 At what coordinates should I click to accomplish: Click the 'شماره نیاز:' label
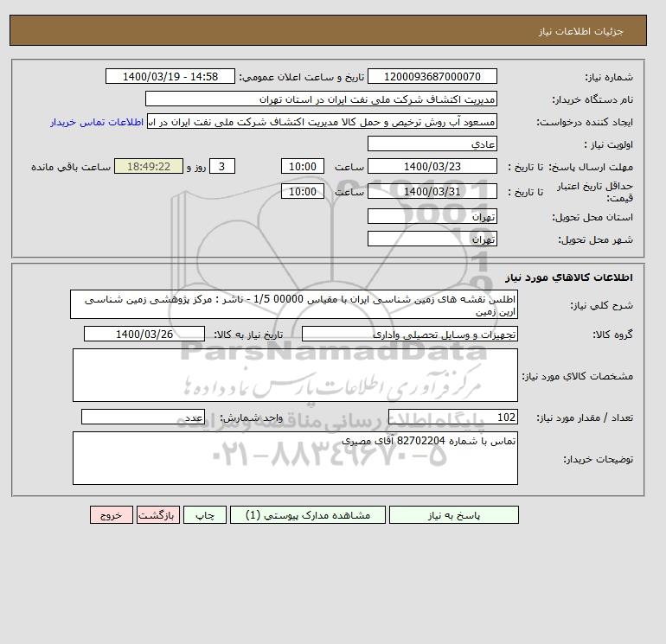(609, 77)
